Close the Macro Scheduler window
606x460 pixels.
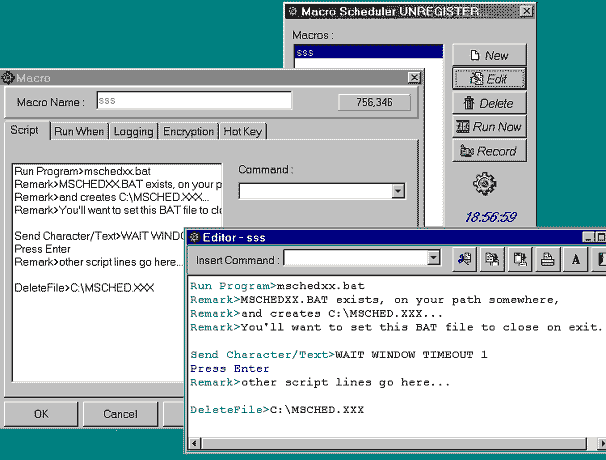[526, 11]
